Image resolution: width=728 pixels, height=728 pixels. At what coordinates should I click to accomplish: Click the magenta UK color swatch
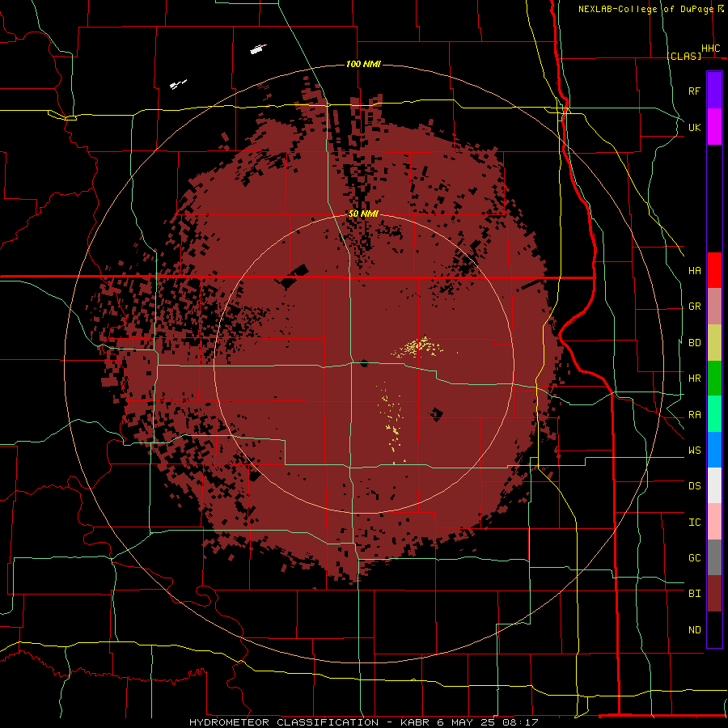714,126
